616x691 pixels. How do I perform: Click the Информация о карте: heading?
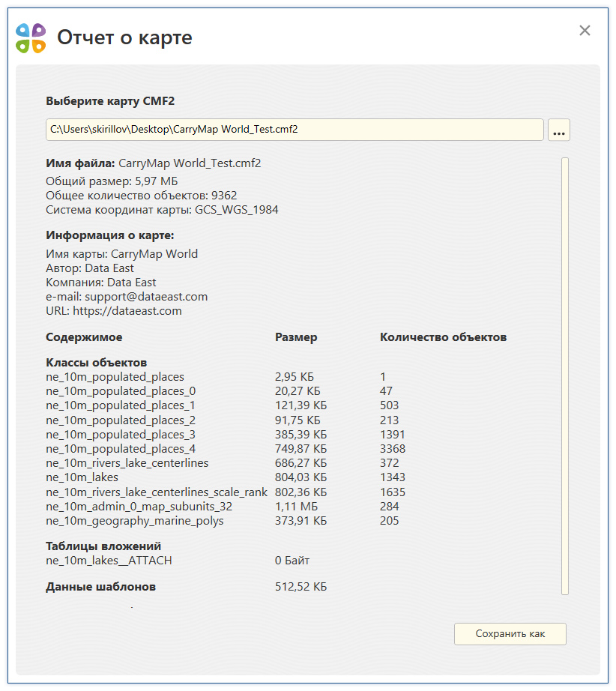pyautogui.click(x=110, y=235)
